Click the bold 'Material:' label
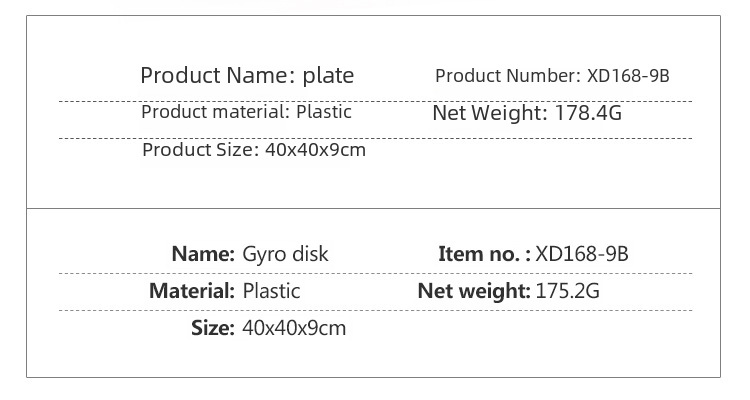Image resolution: width=750 pixels, height=400 pixels. [192, 291]
